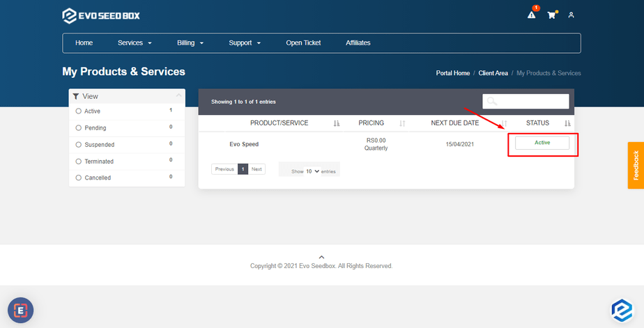The height and width of the screenshot is (328, 644).
Task: Sort by Pricing column icon
Action: [403, 123]
